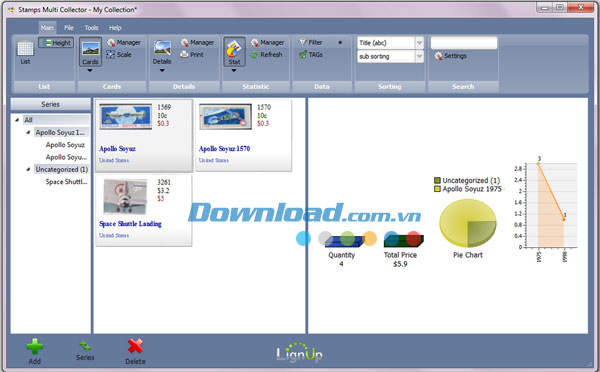
Task: Collapse the Uncategorized (1) tree node
Action: pyautogui.click(x=28, y=169)
